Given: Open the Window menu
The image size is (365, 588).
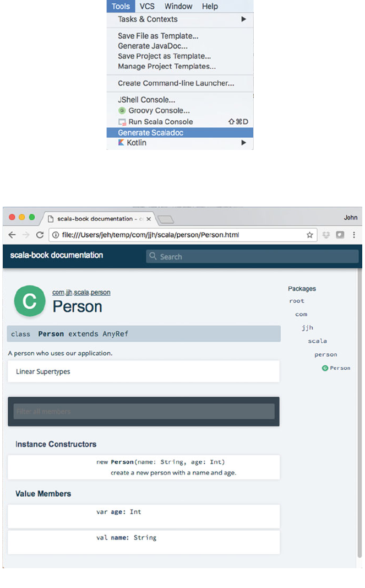Looking at the screenshot, I should 178,7.
